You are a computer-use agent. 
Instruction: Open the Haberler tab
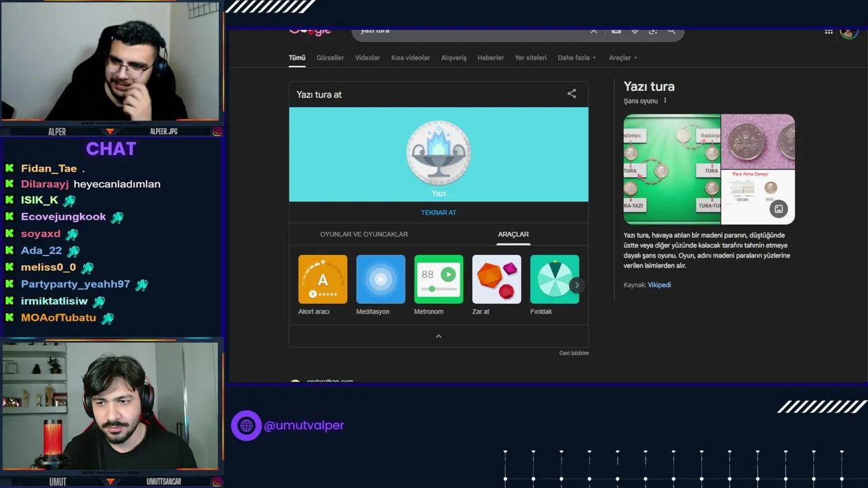click(490, 58)
